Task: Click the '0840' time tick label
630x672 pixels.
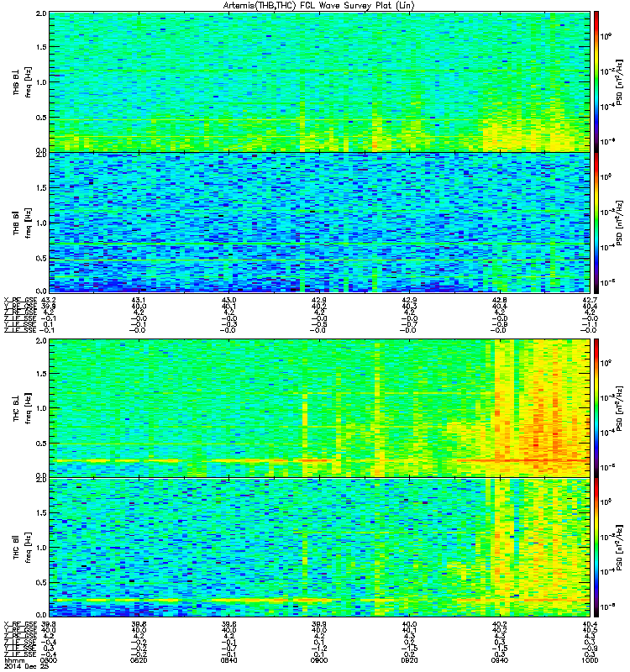Action: pos(228,660)
